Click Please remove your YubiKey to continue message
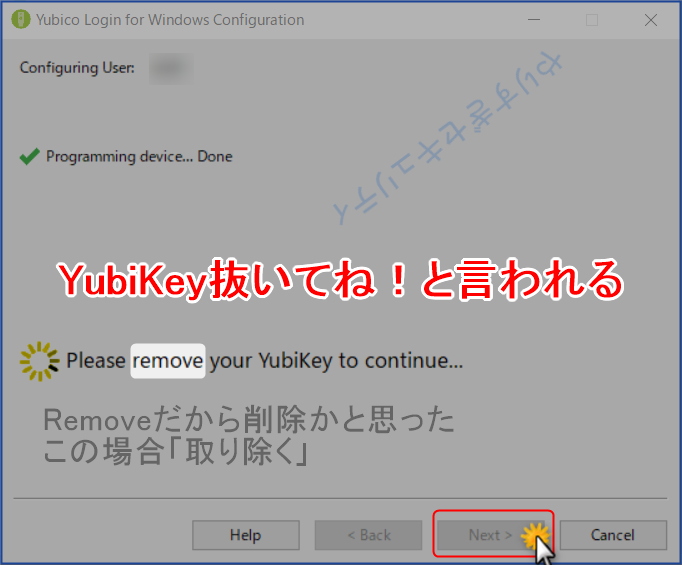The width and height of the screenshot is (682, 565). 264,361
